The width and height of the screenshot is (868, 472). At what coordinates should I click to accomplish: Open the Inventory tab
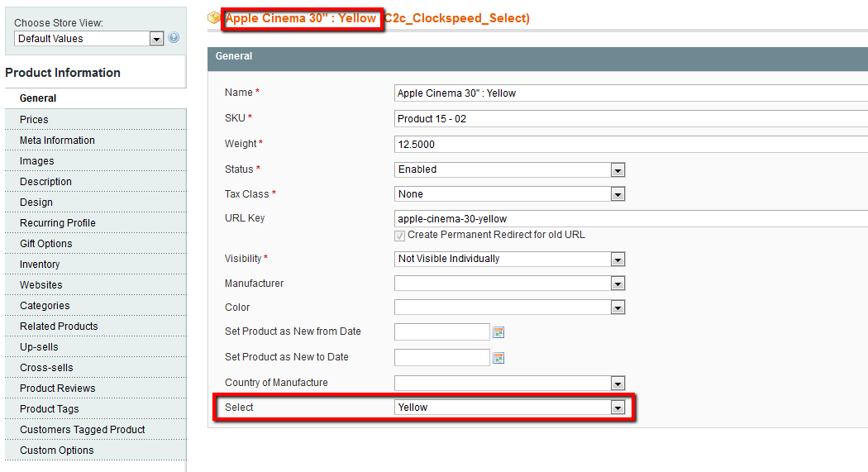96,264
